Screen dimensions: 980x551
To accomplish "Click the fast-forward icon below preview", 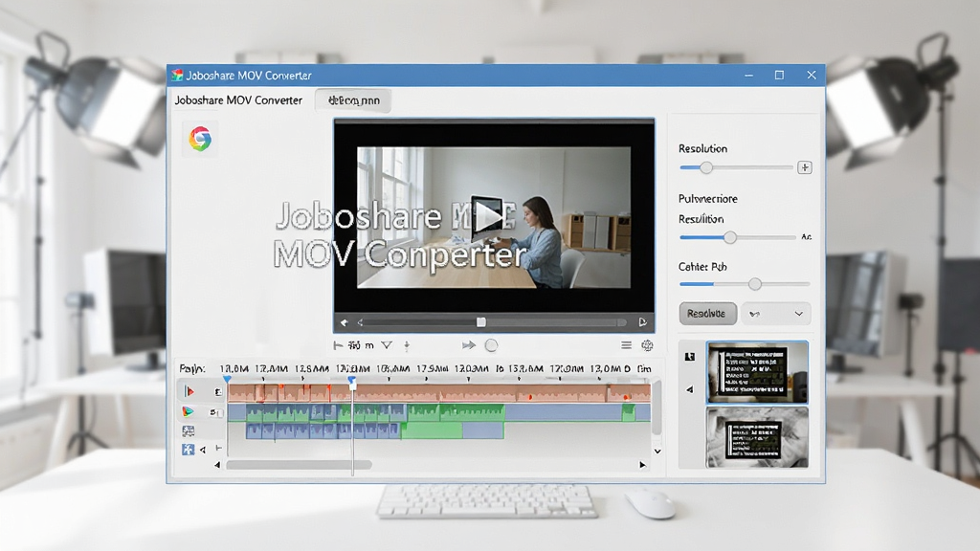I will 468,345.
